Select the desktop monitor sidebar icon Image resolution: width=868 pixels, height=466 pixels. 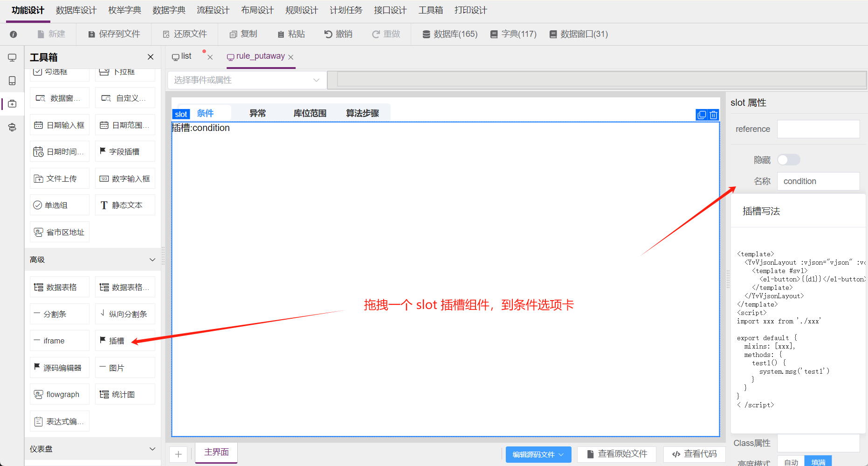pos(12,58)
